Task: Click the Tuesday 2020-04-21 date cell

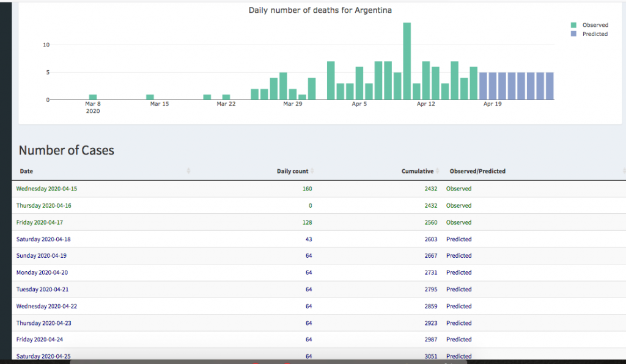Action: coord(42,289)
